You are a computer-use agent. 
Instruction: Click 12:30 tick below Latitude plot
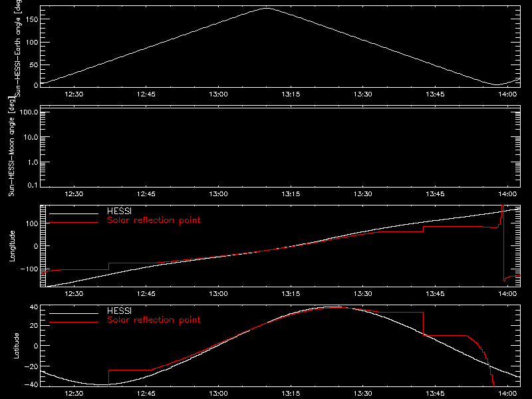coord(74,394)
